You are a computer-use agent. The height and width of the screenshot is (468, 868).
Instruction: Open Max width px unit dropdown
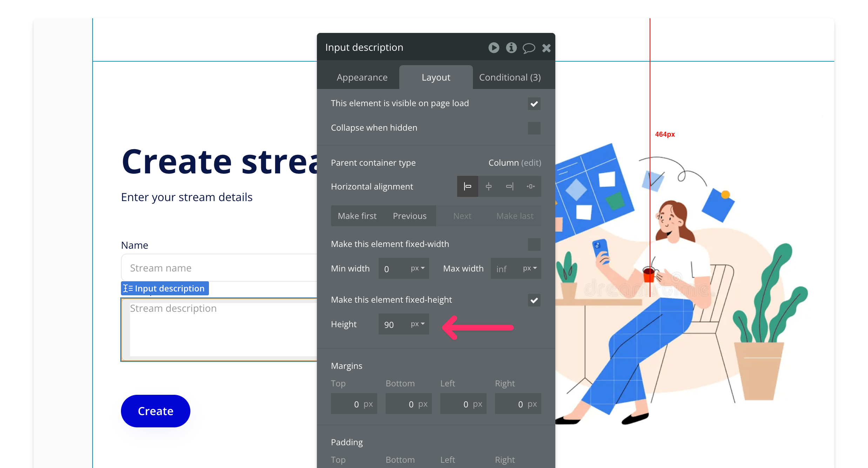530,268
